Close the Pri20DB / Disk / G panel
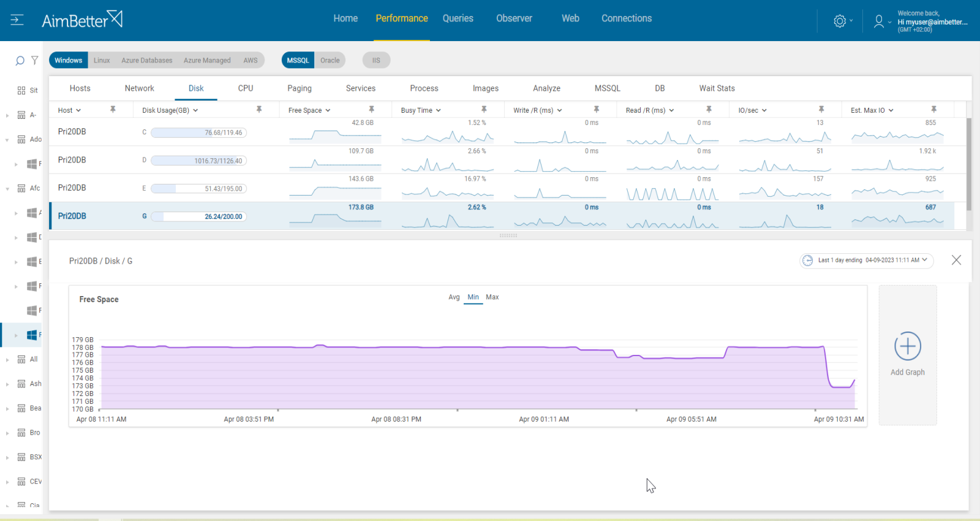The height and width of the screenshot is (521, 980). [x=956, y=260]
